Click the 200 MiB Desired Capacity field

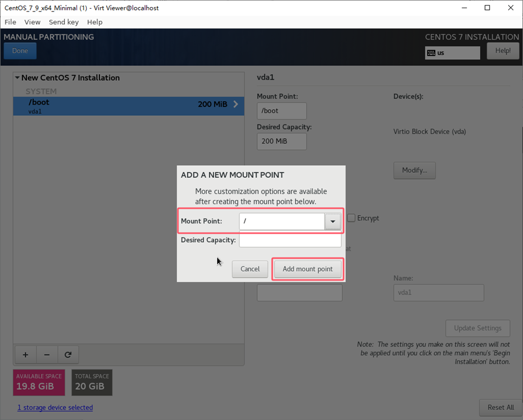[282, 141]
